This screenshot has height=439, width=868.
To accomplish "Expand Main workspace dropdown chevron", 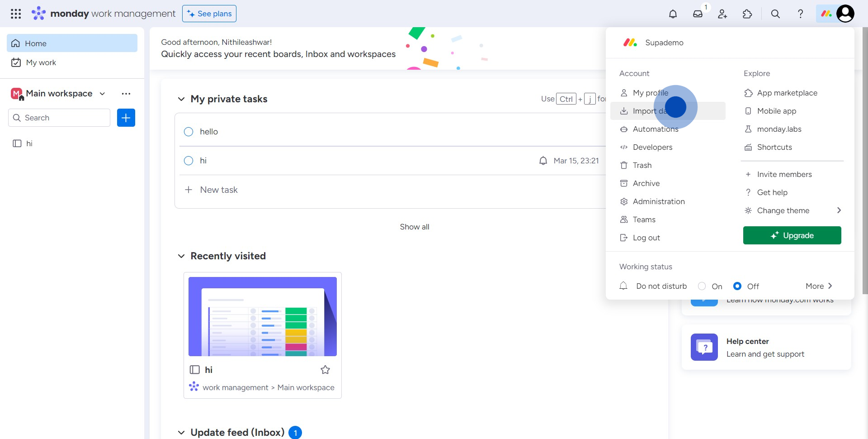I will [x=102, y=94].
